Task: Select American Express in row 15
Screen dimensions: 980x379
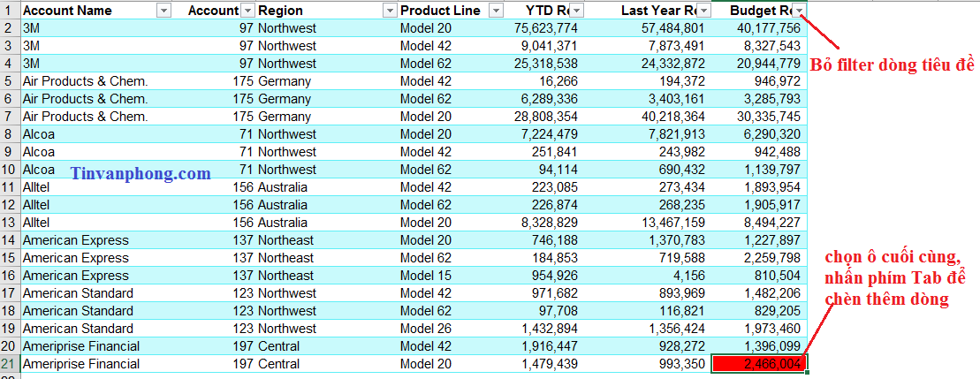Action: (x=96, y=258)
